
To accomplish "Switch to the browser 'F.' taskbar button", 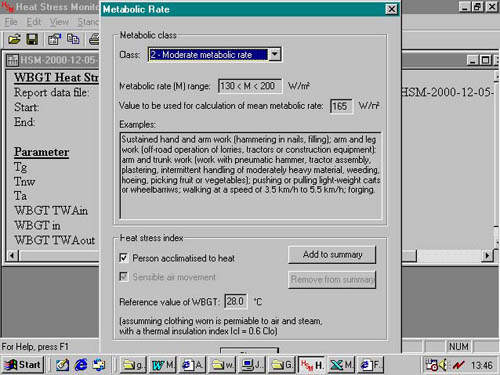I will (371, 365).
